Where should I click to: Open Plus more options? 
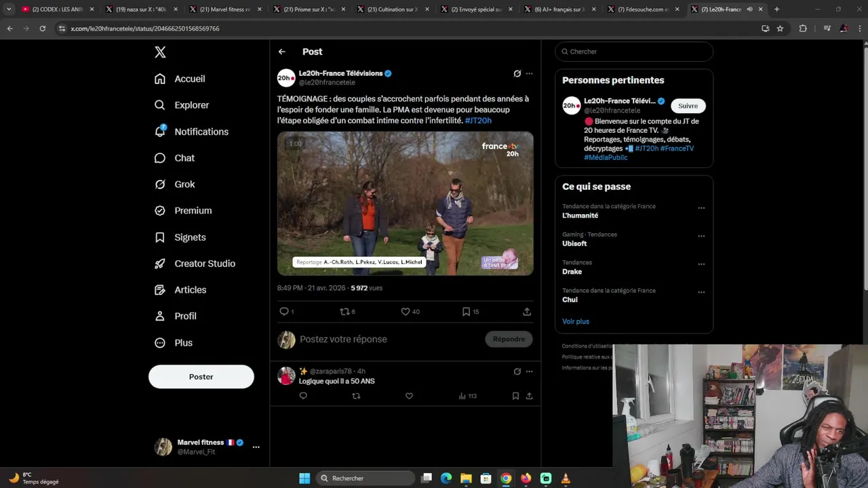tap(174, 343)
